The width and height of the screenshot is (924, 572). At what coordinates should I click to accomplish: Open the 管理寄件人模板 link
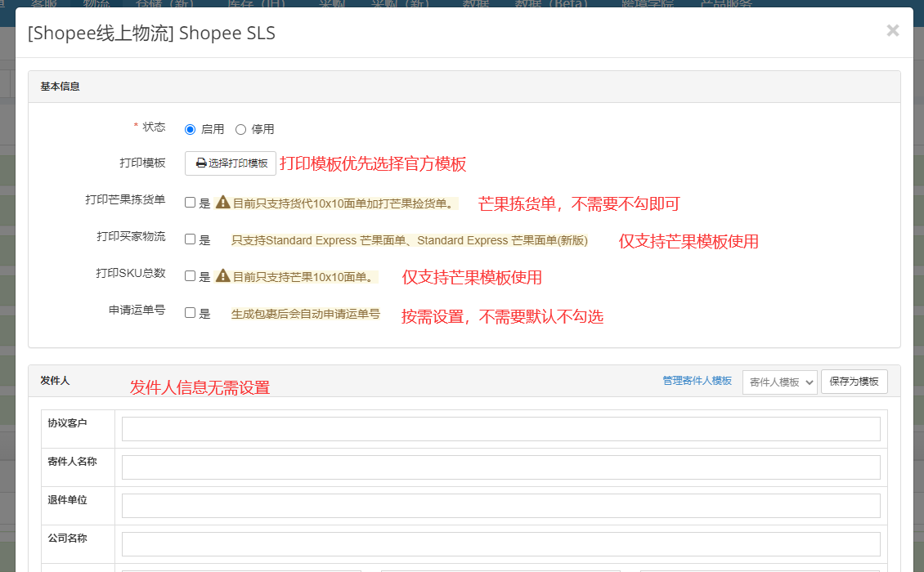[697, 381]
